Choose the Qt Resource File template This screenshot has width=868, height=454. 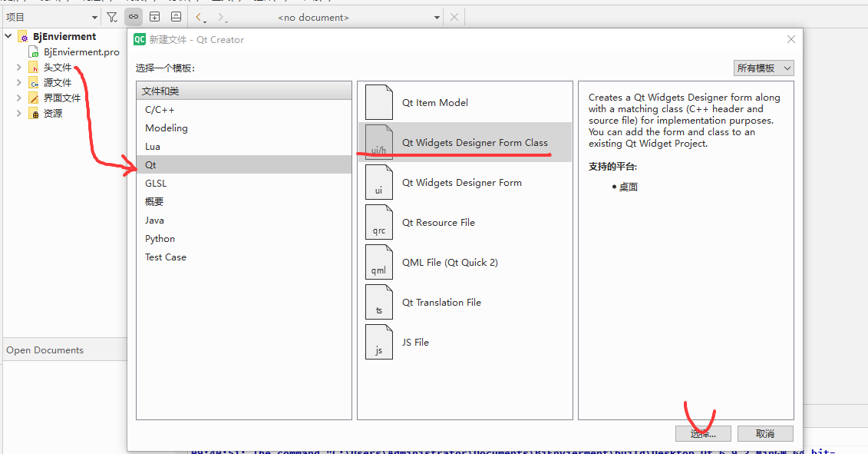point(465,222)
